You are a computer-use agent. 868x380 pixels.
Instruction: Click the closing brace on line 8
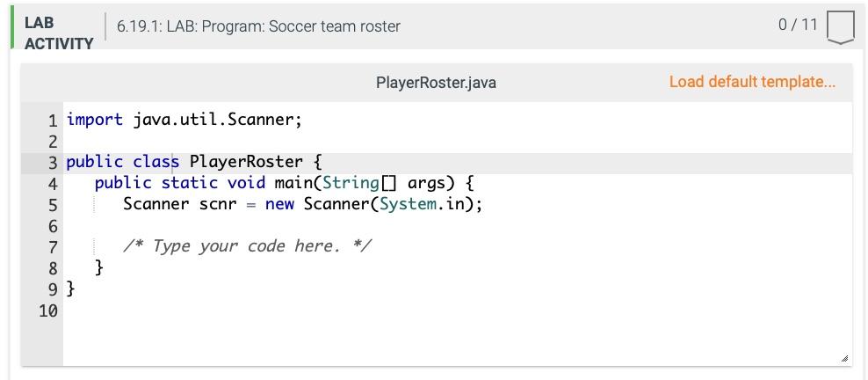pyautogui.click(x=99, y=268)
